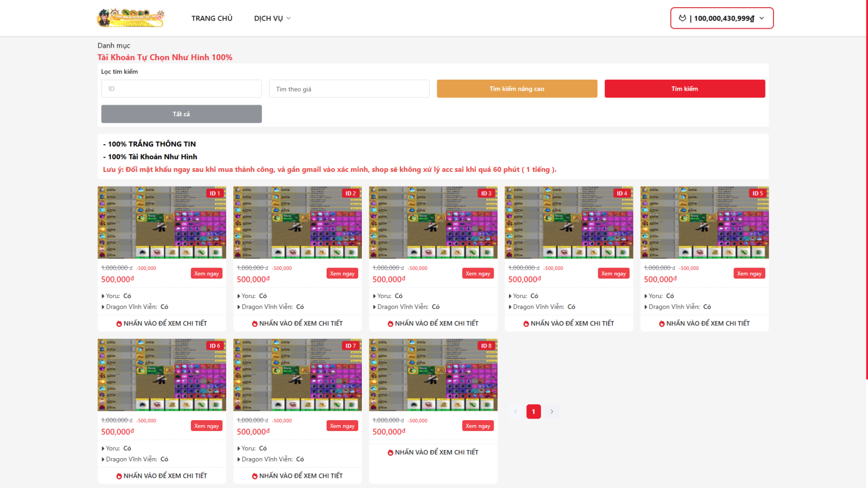The width and height of the screenshot is (868, 488).
Task: Click Xem ngay on the ID 6 card
Action: point(207,426)
